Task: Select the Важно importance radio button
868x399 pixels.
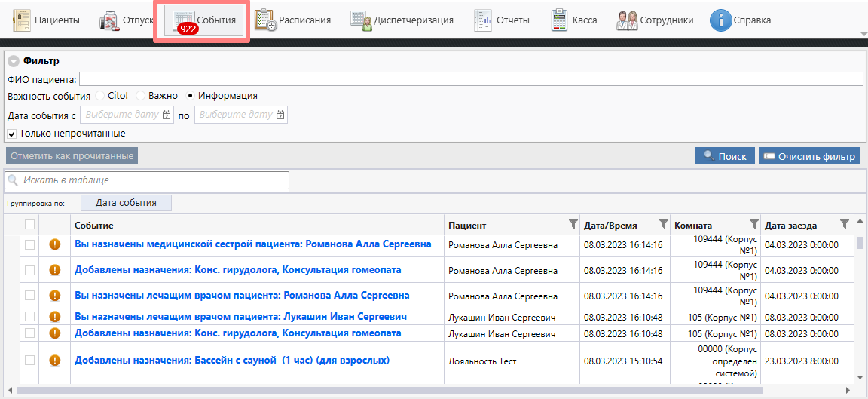Action: click(x=140, y=96)
